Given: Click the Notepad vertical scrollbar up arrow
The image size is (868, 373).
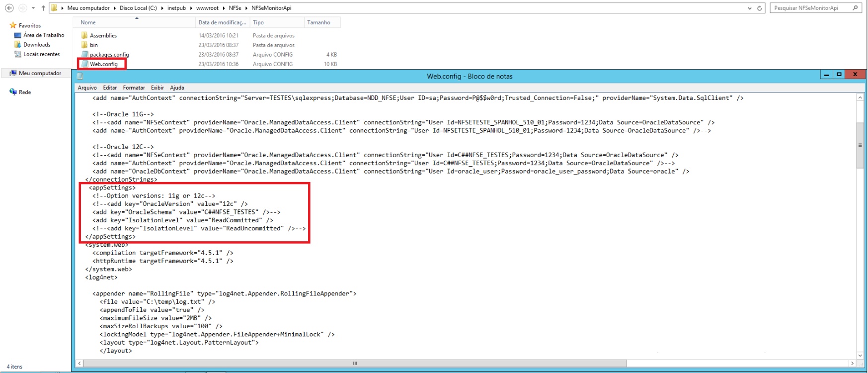Looking at the screenshot, I should point(860,98).
